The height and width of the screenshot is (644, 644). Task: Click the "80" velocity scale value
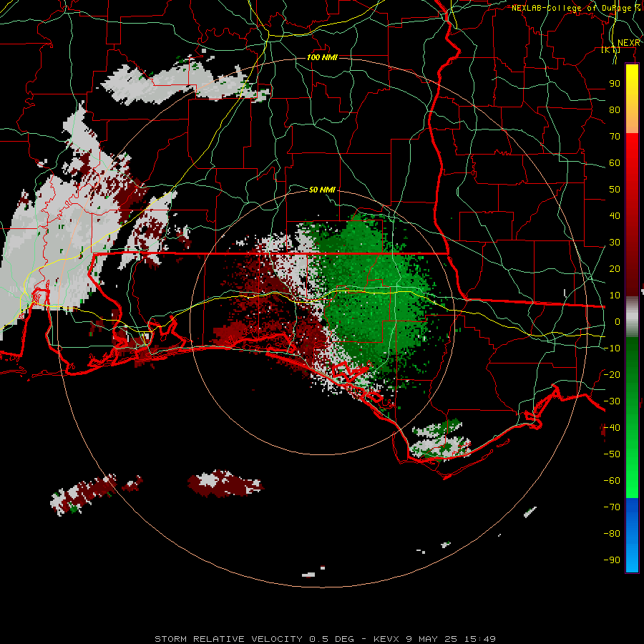click(615, 110)
